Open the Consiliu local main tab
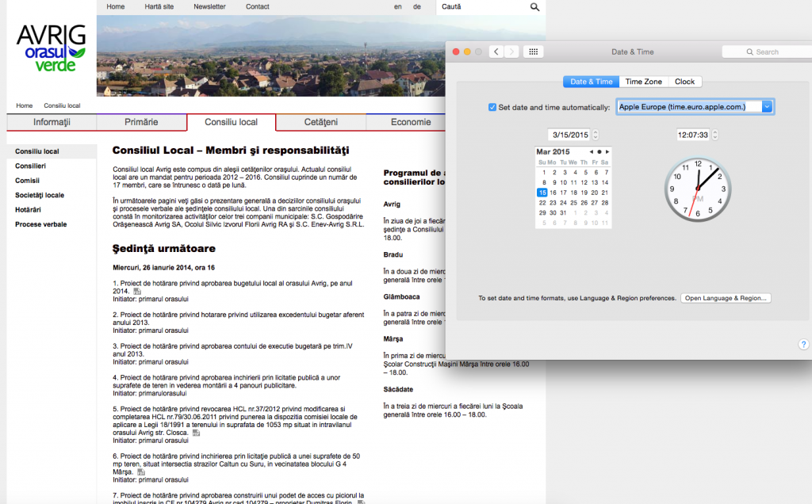Screen dimensions: 812x504 pos(231,122)
